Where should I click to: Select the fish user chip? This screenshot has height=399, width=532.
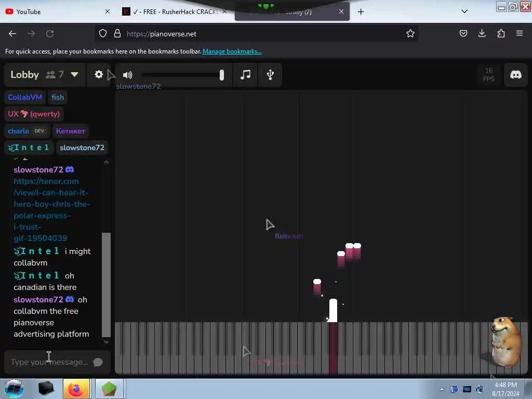(x=58, y=97)
